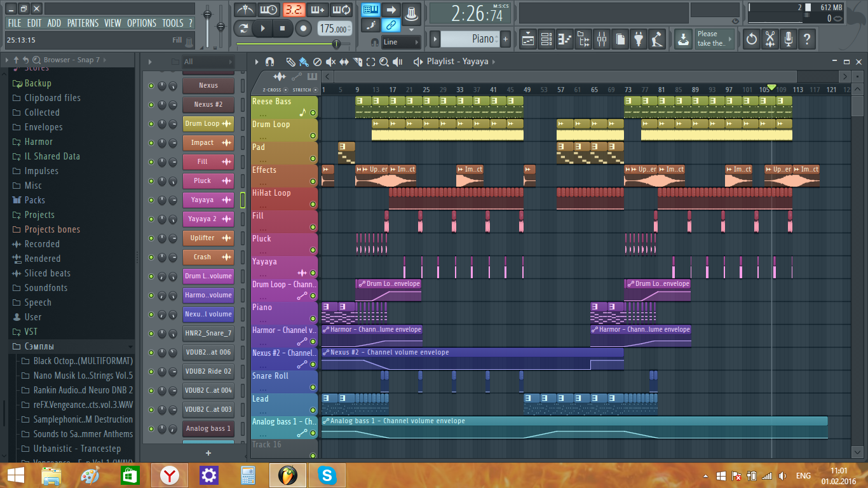
Task: Select the playlist Draw pencil tool
Action: click(x=290, y=62)
